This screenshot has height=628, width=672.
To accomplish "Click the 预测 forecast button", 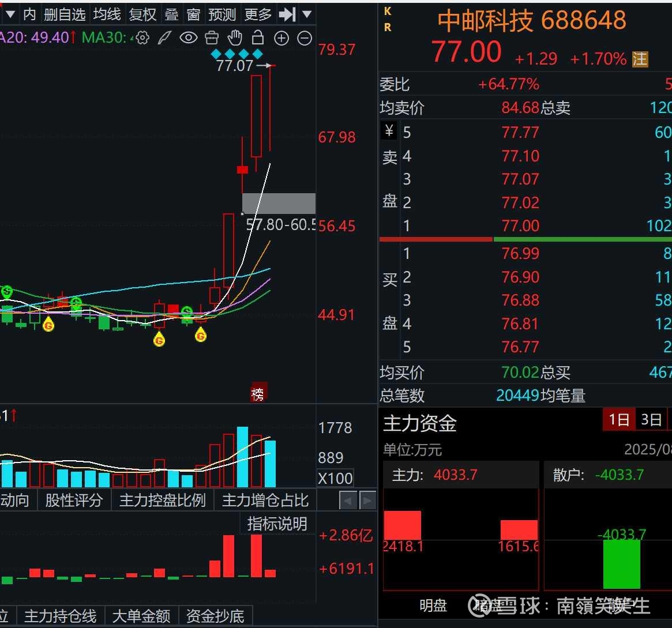I will pos(222,14).
